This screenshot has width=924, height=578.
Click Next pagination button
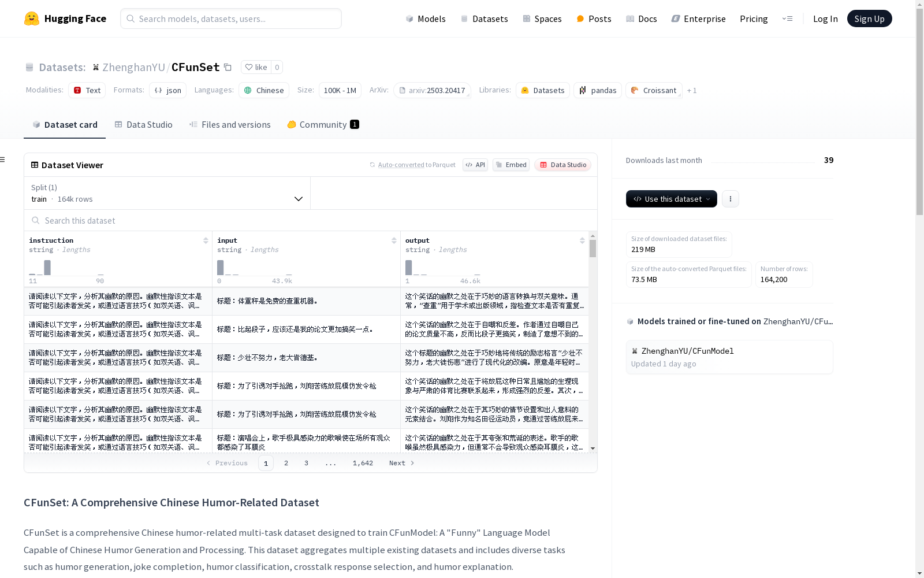[x=402, y=463]
